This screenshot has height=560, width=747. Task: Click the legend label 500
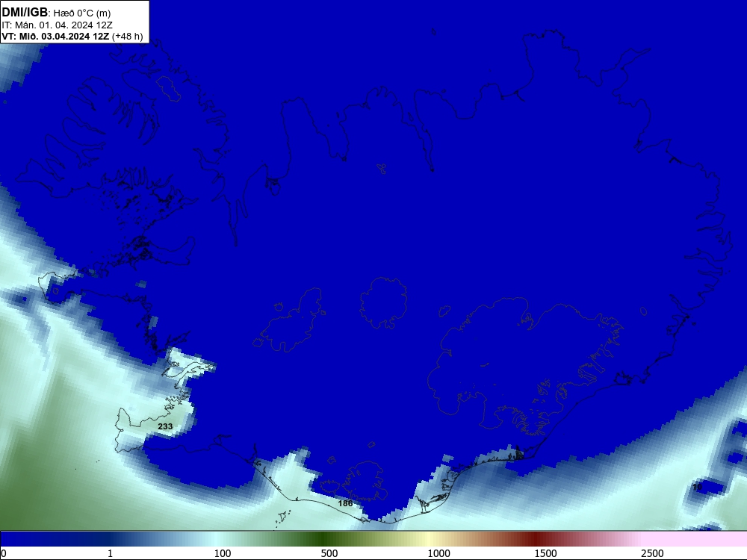click(329, 553)
